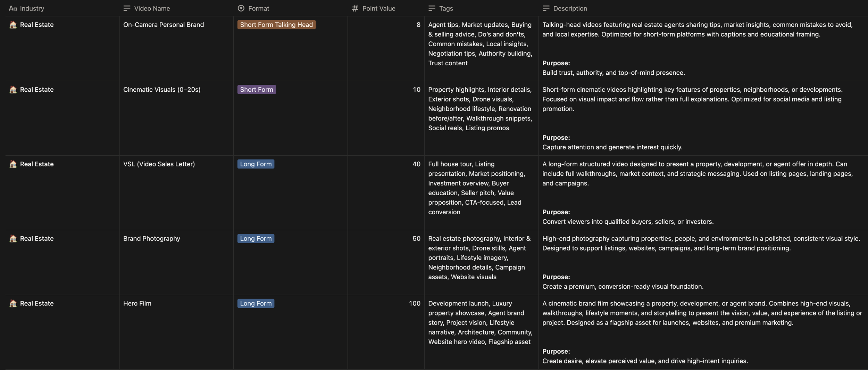The width and height of the screenshot is (868, 370).
Task: Click the house icon beside the VSL row
Action: click(x=13, y=164)
